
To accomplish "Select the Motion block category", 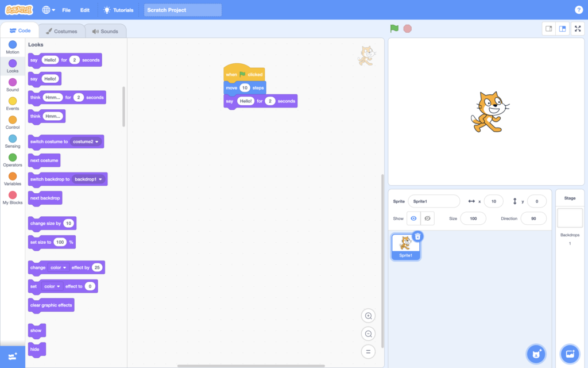I will (13, 47).
